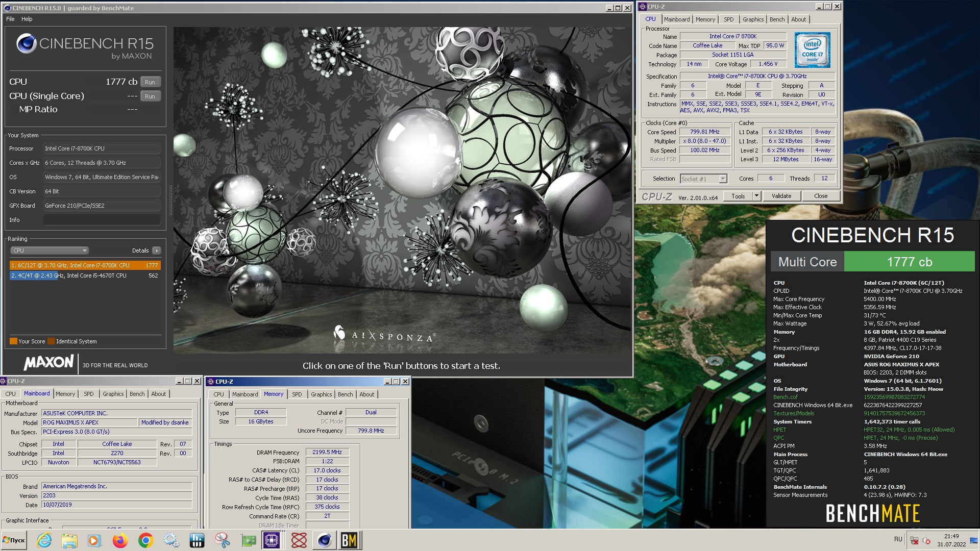
Task: Click the gears icon in the taskbar
Action: pos(171,540)
